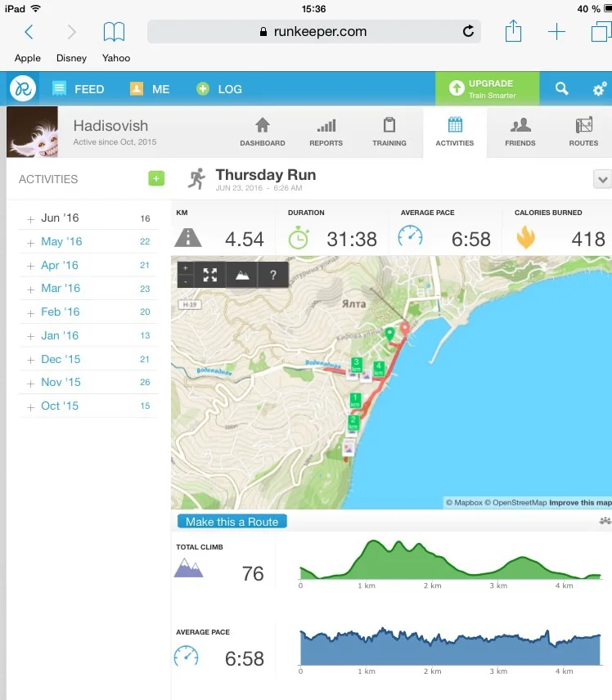Click the Runkeeper logo icon
The width and height of the screenshot is (612, 700).
23,88
